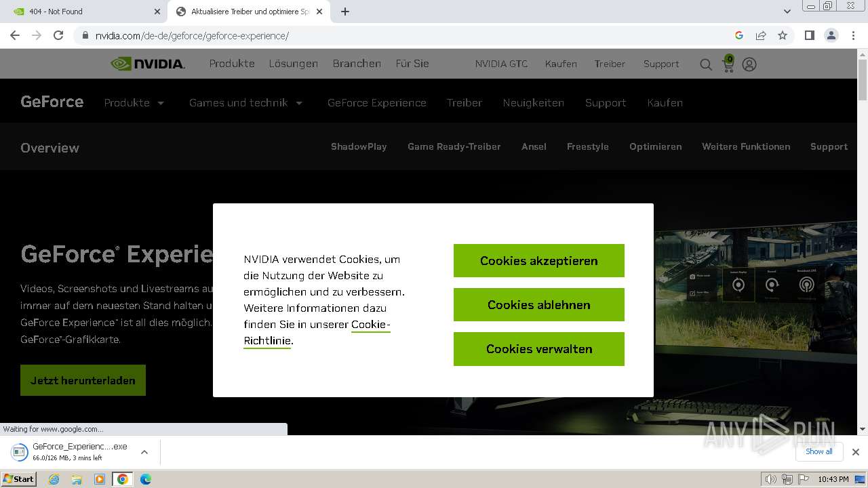Open media player taskbar icon
Screen dimensions: 868x488
click(x=100, y=479)
